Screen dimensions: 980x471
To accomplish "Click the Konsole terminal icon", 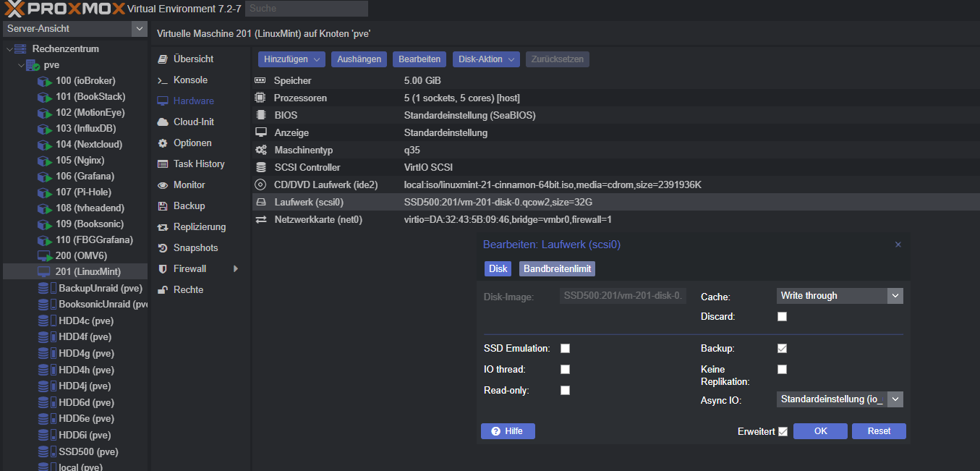I will [163, 80].
